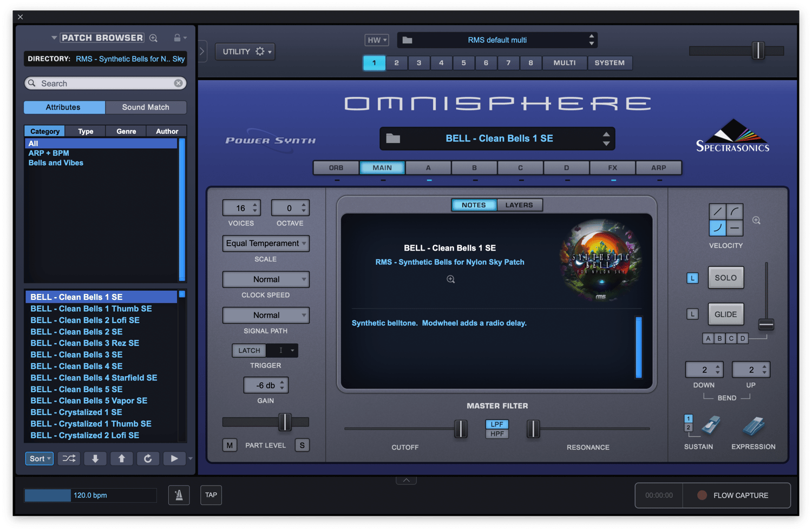Click the Synthetic Bells patch artwork
The height and width of the screenshot is (531, 812).
[x=600, y=260]
